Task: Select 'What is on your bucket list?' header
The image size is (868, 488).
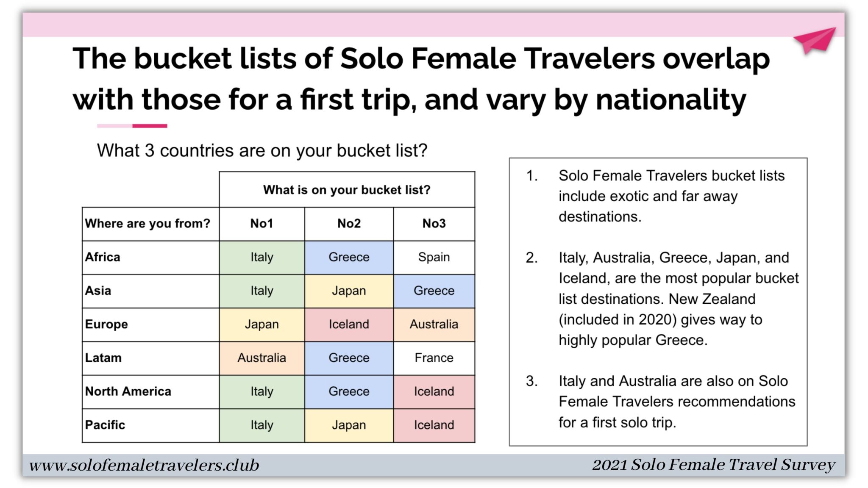Action: coord(347,189)
